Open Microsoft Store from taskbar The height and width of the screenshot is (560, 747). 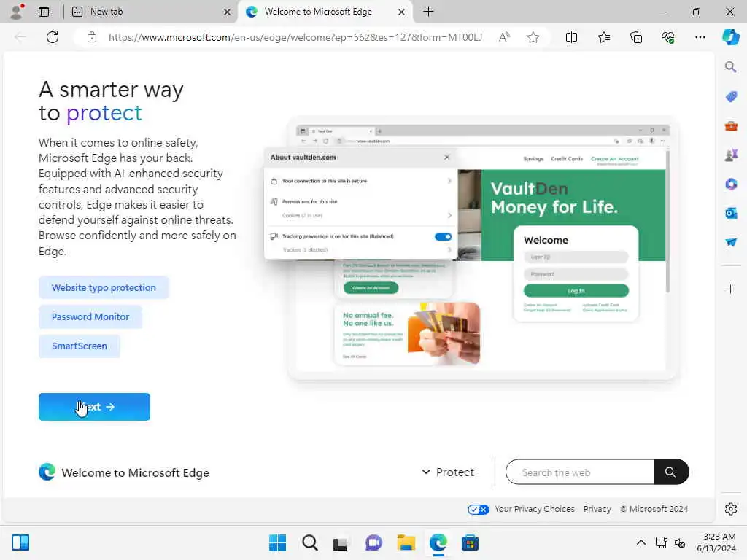coord(470,542)
